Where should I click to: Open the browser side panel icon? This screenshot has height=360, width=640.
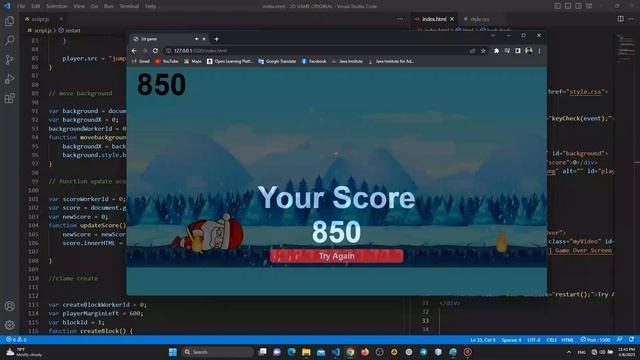[518, 51]
